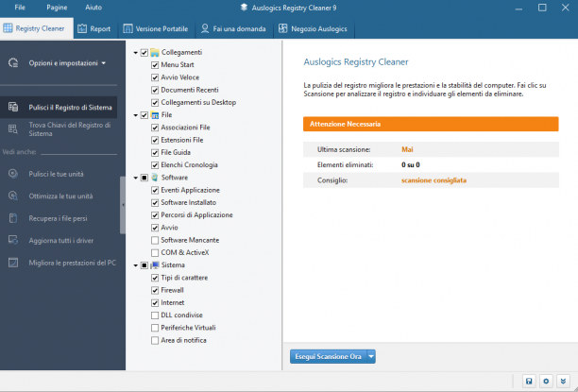Uncheck the Firewall checkbox
578x392 pixels.
pyautogui.click(x=155, y=290)
